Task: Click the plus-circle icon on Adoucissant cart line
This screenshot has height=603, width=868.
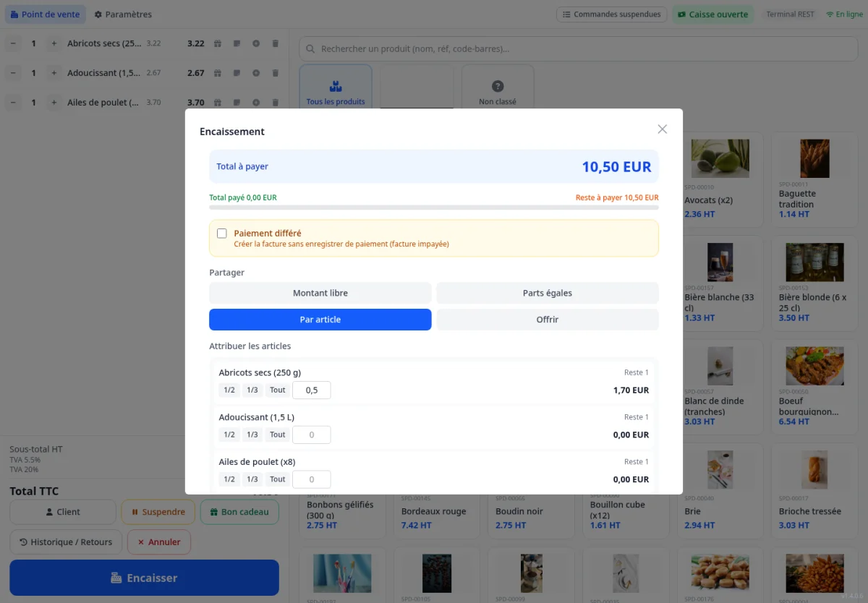Action: tap(256, 73)
